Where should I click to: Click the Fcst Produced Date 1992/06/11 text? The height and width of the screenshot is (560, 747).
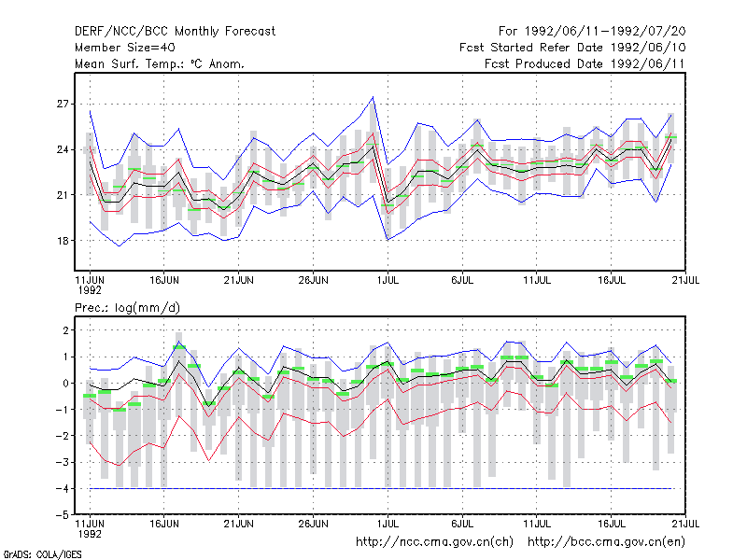click(x=585, y=63)
